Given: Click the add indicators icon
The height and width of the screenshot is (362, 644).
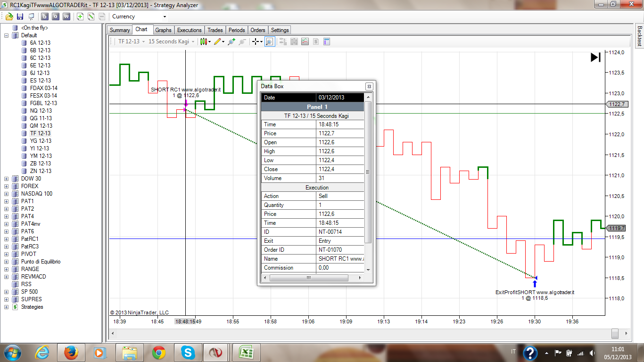Looking at the screenshot, I should 231,41.
